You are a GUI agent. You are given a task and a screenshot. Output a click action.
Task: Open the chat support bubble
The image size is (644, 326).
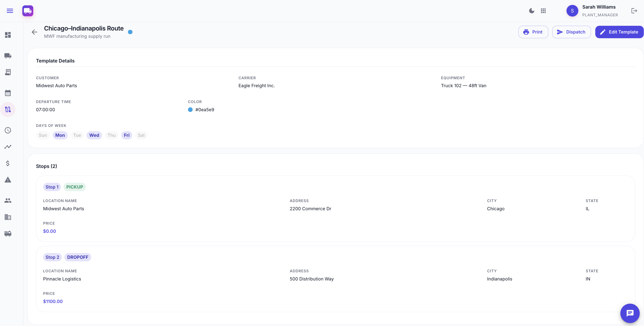[x=630, y=313]
